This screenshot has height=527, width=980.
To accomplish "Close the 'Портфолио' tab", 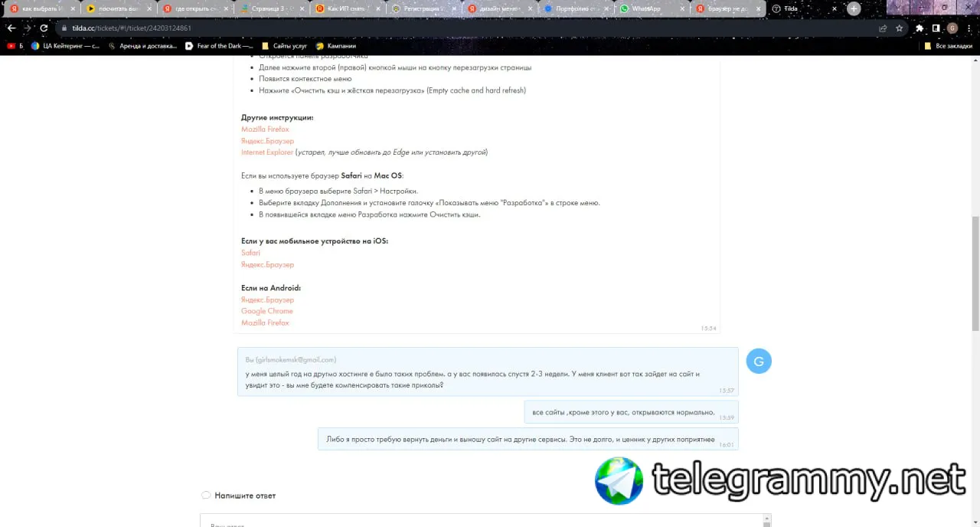I will [x=605, y=9].
